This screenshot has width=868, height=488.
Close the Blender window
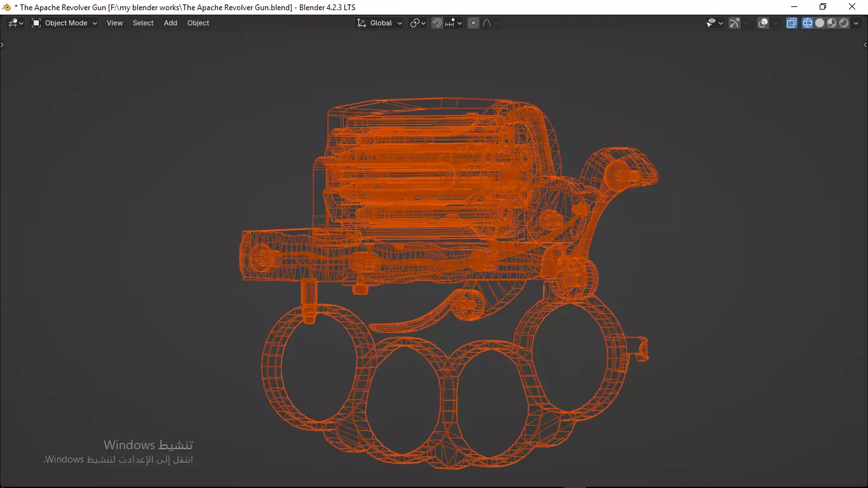click(853, 7)
